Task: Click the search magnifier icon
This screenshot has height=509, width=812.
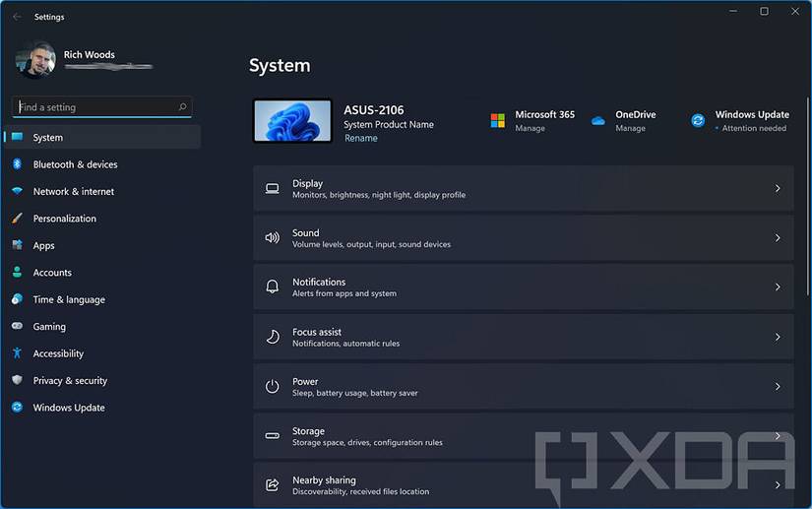Action: point(182,106)
